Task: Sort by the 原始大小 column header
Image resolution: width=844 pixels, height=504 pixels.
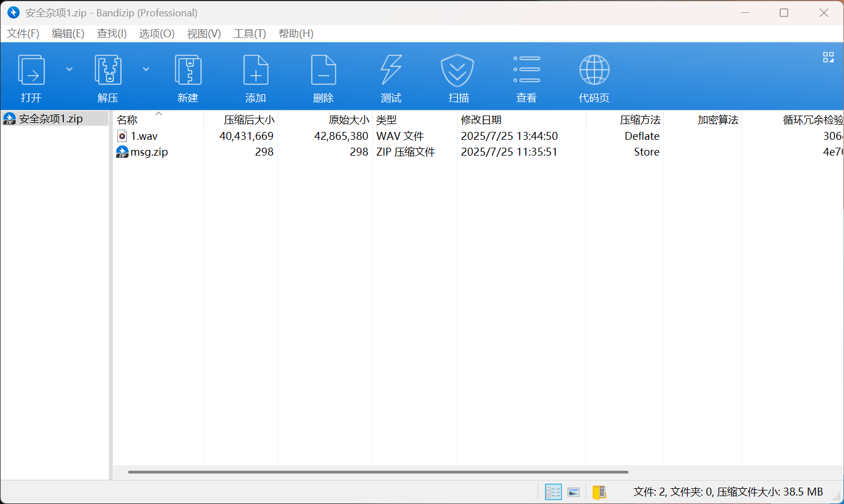Action: point(325,120)
